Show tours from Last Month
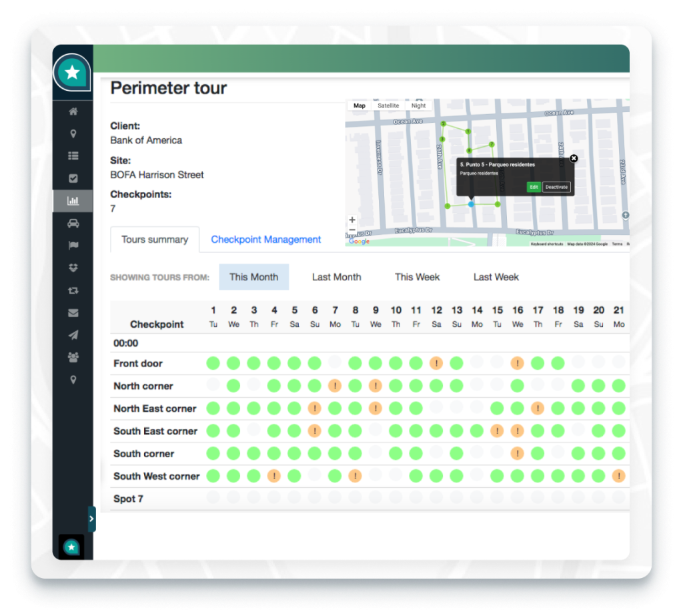This screenshot has height=616, width=683. pyautogui.click(x=336, y=277)
